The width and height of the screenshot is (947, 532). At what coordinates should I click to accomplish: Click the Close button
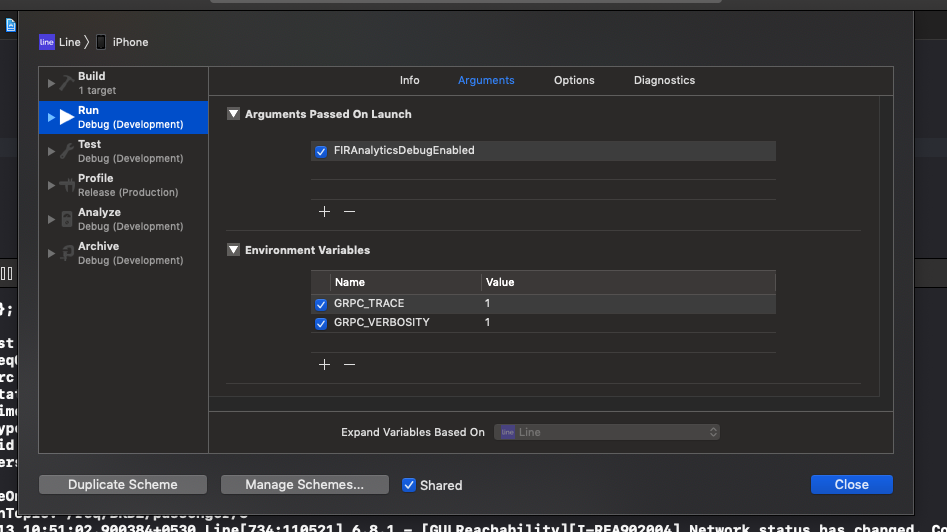[x=852, y=484]
